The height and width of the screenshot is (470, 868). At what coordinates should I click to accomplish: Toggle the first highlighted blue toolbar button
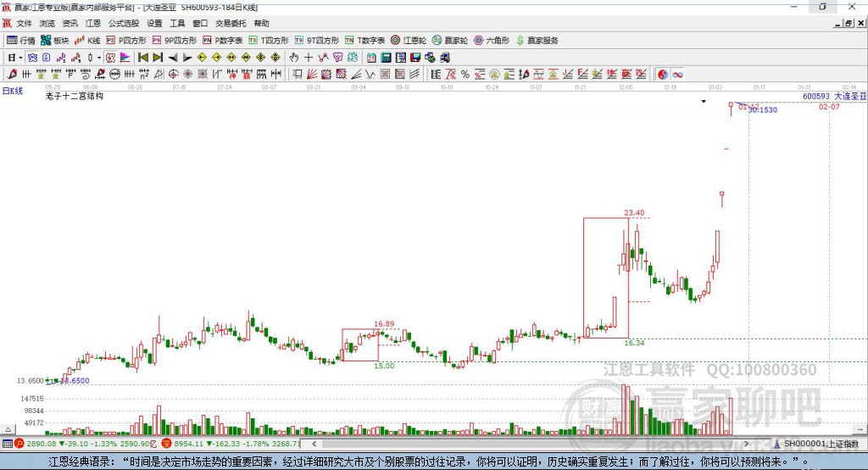[x=32, y=58]
